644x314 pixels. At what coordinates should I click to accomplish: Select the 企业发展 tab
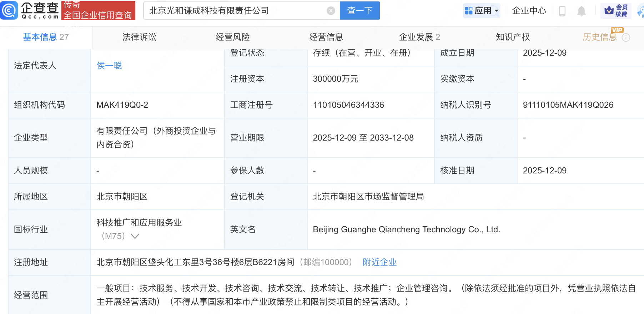click(x=419, y=37)
